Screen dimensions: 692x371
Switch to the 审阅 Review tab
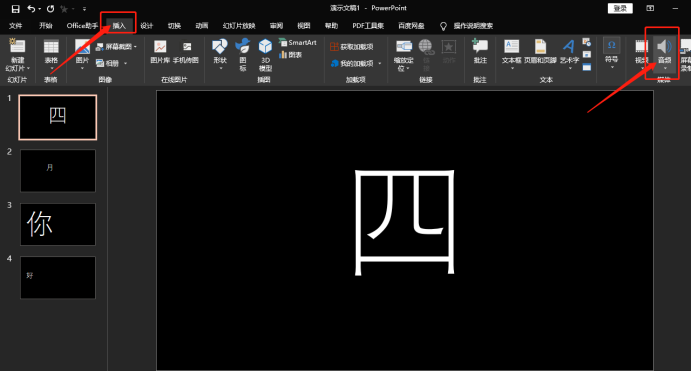276,26
